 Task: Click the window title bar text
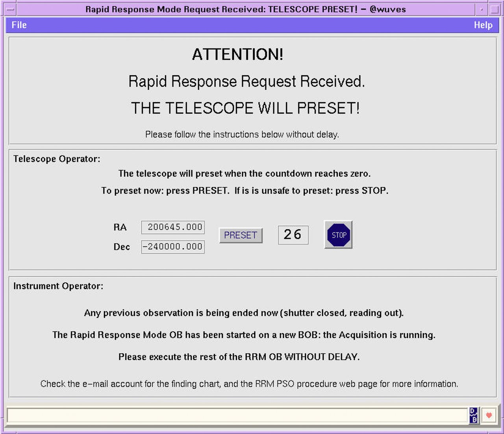(x=245, y=9)
